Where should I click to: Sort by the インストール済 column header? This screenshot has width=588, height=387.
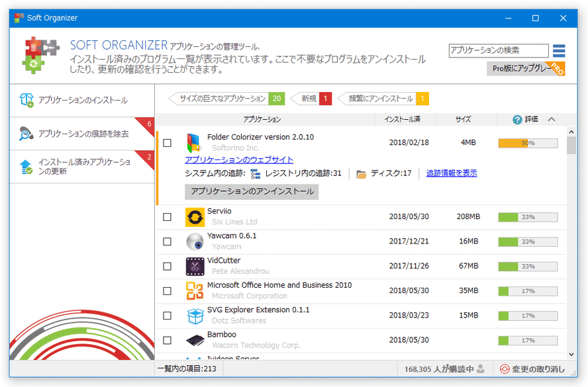405,120
